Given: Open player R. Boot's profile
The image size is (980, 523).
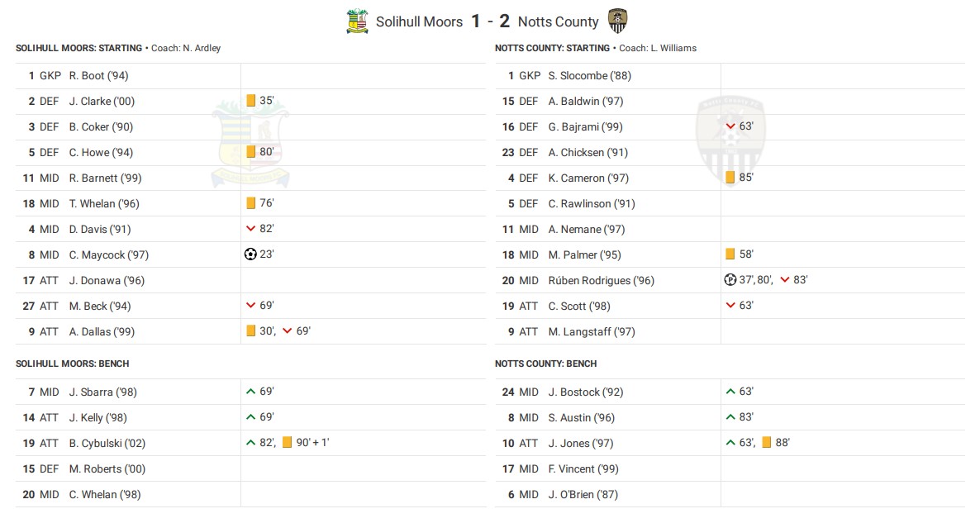Looking at the screenshot, I should coord(98,75).
